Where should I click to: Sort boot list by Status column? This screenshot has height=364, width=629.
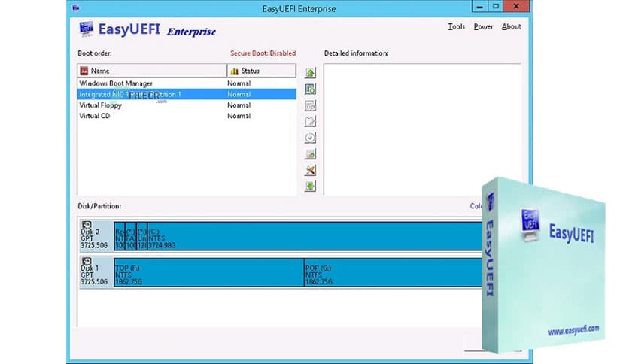pos(262,71)
